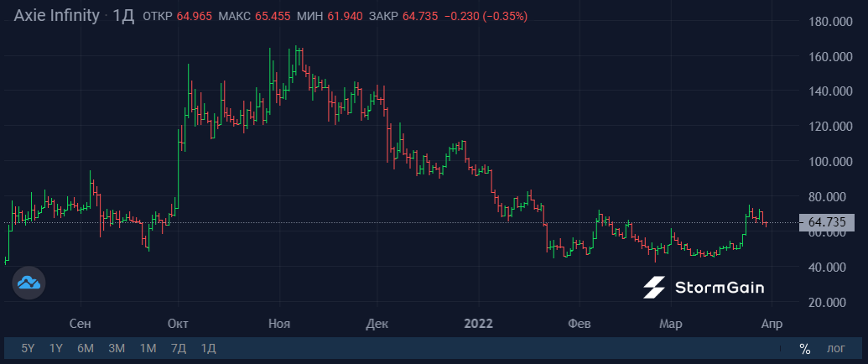Toggle лог logarithmic scale
The image size is (868, 364).
tap(836, 349)
